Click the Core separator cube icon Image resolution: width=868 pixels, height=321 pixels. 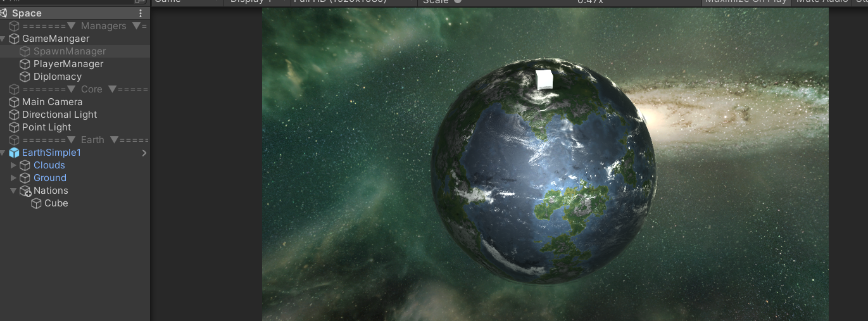tap(14, 89)
